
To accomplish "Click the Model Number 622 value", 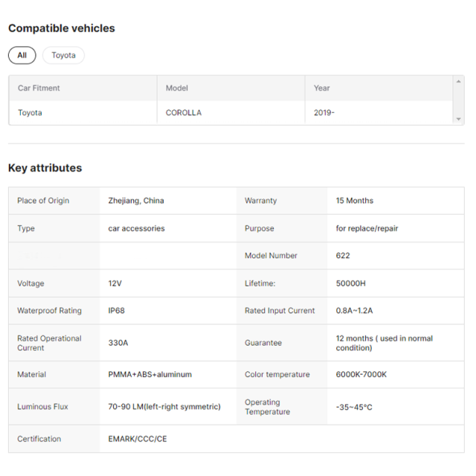I will point(343,256).
